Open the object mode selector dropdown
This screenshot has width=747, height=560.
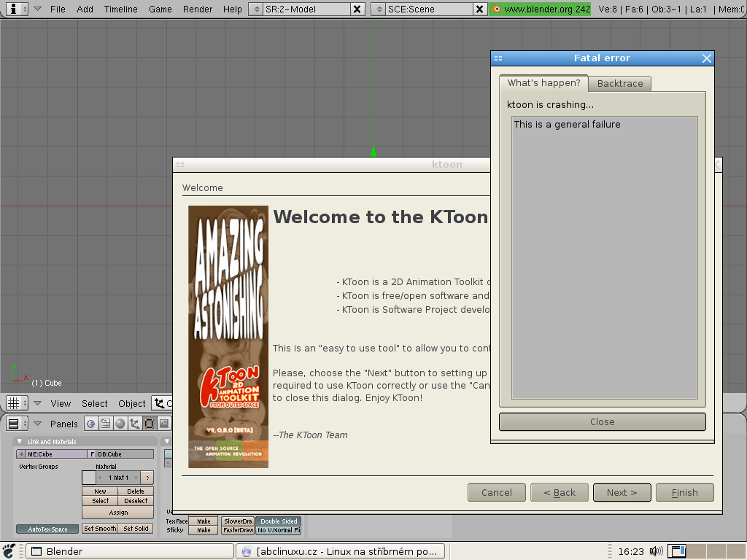coord(163,403)
